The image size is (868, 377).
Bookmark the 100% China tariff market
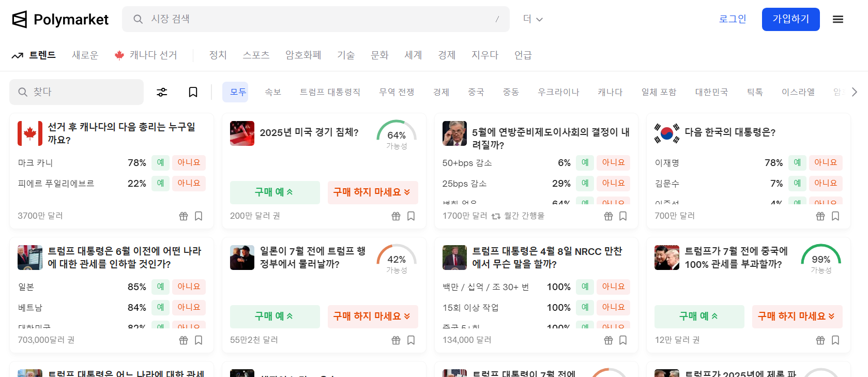point(835,340)
